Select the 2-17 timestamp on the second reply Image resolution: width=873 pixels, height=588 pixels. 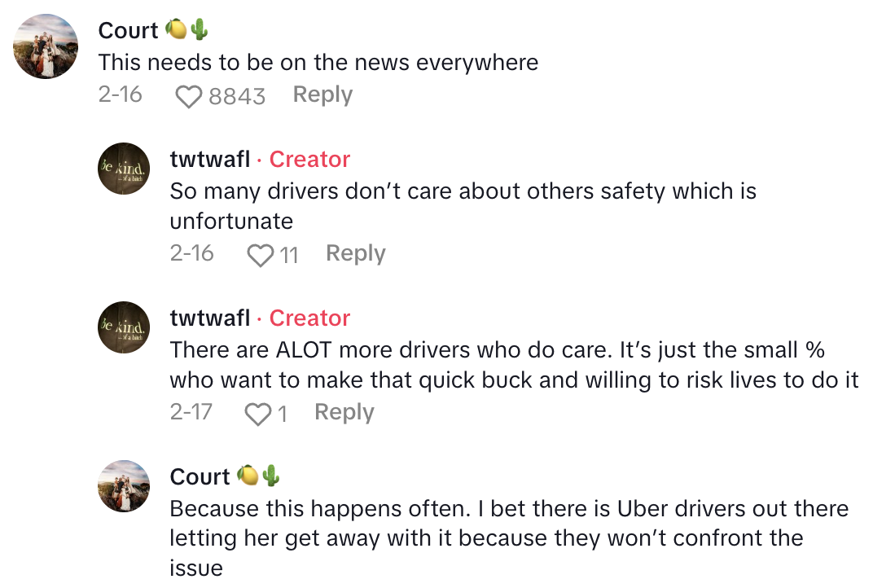(191, 413)
